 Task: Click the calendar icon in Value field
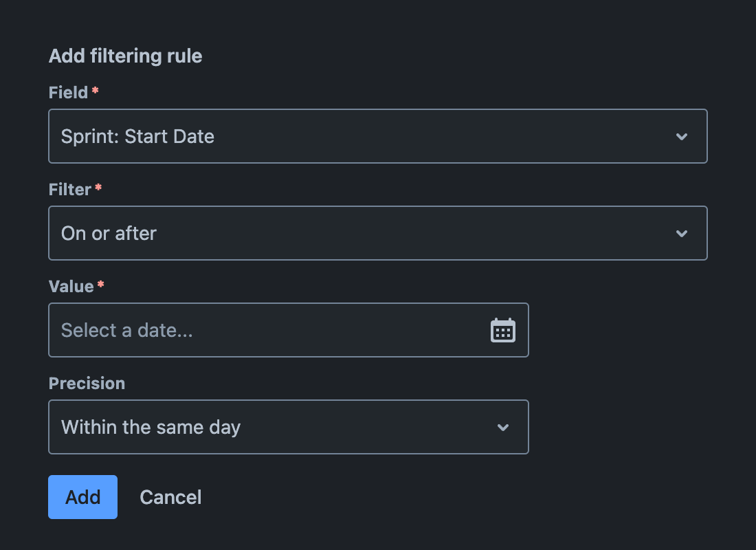point(503,330)
